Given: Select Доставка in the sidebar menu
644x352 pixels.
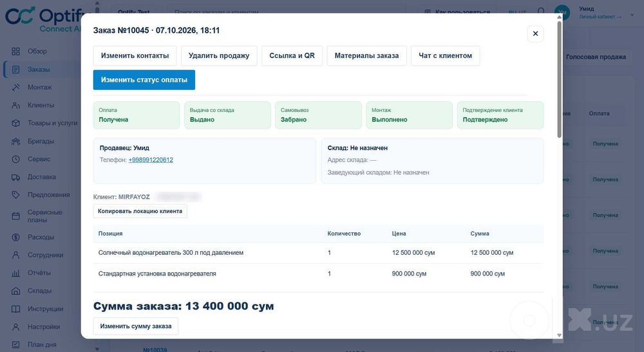Looking at the screenshot, I should [41, 177].
